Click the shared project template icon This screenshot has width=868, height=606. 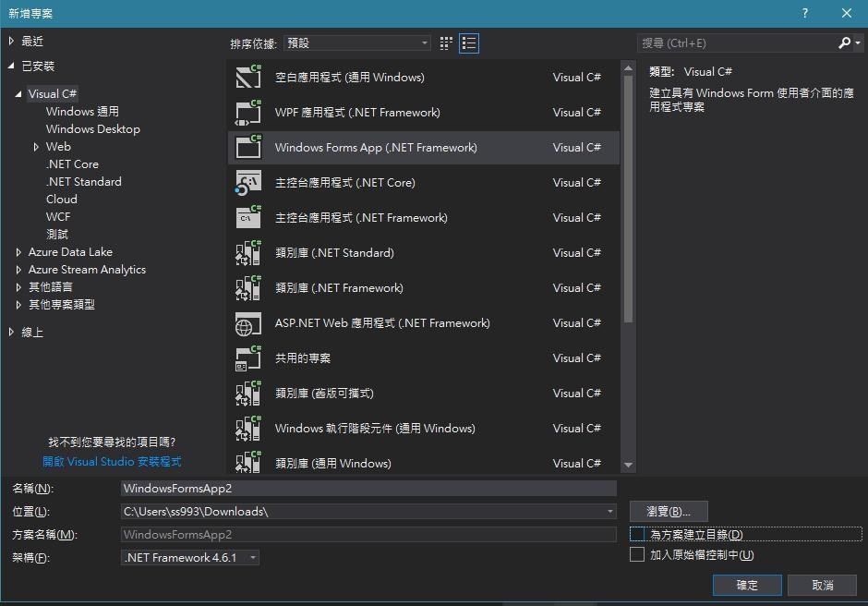pyautogui.click(x=248, y=358)
